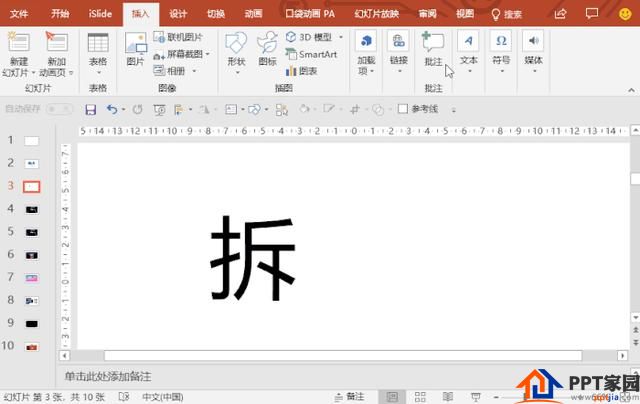
Task: Open the quick access toolbar customize arrow
Action: pos(453,110)
